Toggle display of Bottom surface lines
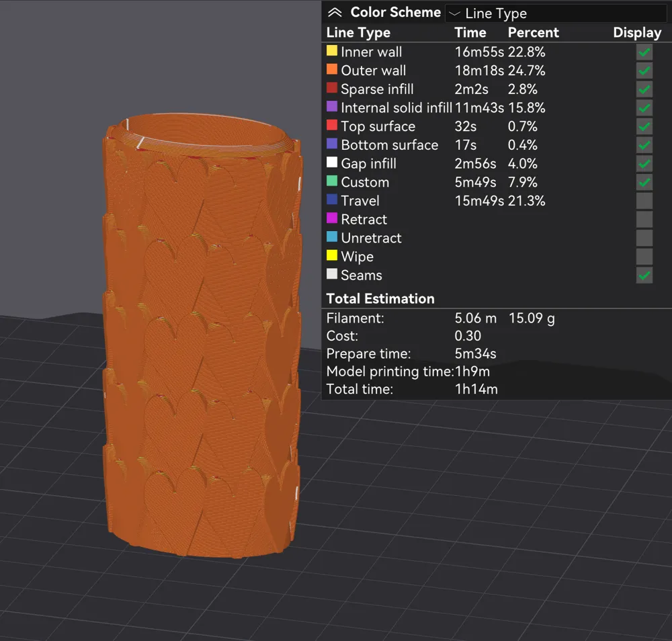This screenshot has width=672, height=641. (644, 145)
